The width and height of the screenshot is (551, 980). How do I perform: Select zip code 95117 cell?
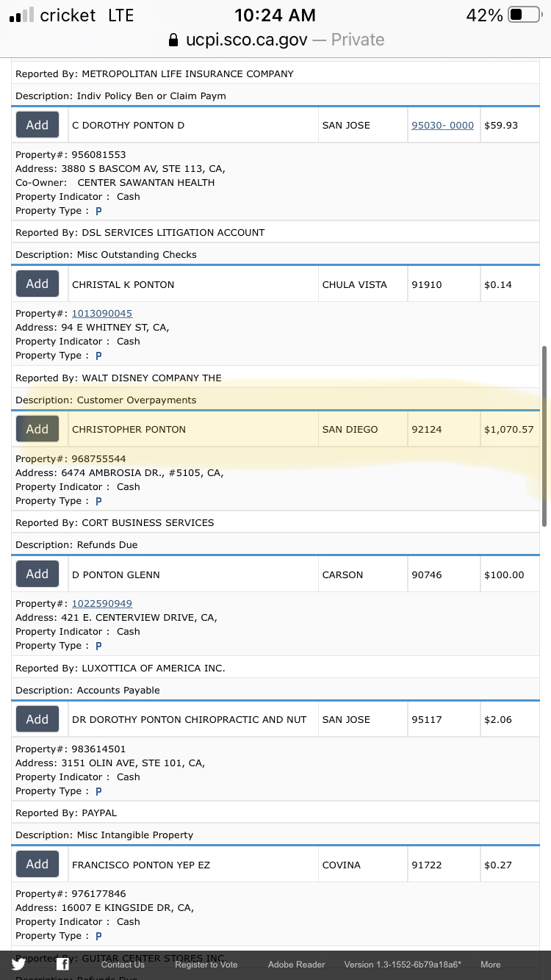pos(444,719)
